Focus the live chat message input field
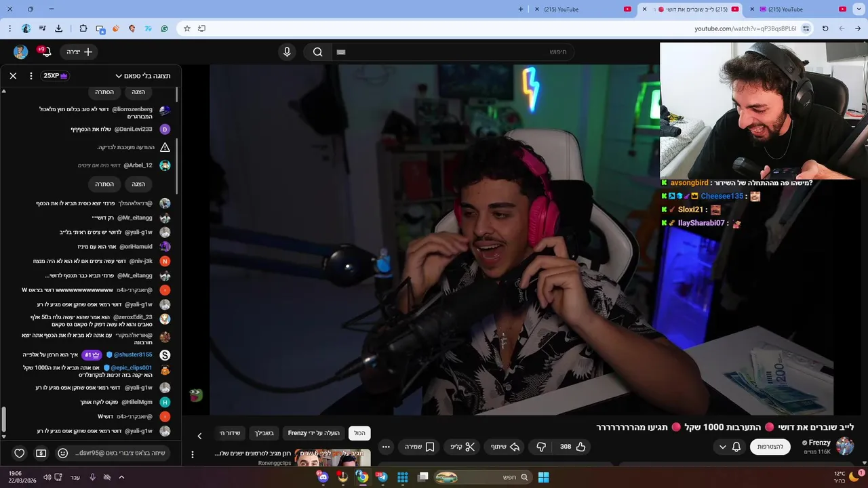This screenshot has height=488, width=868. click(x=121, y=453)
